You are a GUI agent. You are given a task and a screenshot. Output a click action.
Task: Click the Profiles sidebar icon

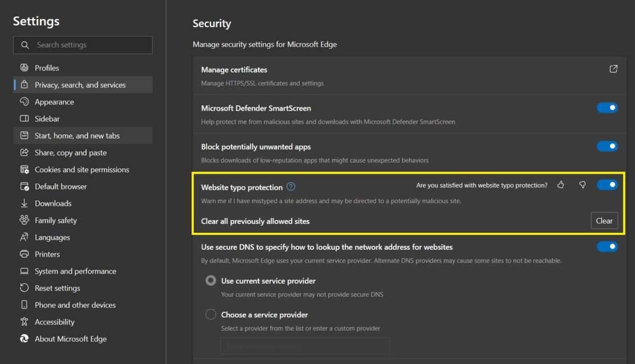pyautogui.click(x=24, y=68)
